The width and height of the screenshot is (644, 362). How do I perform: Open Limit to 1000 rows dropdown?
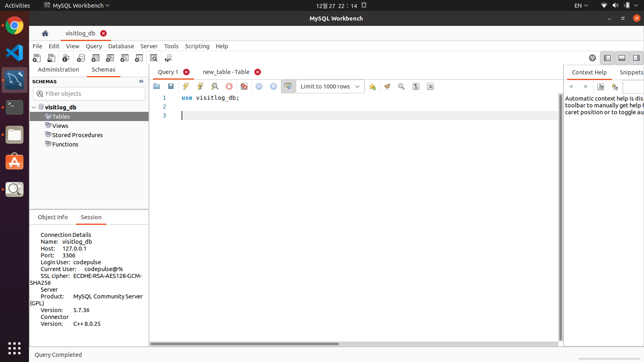click(330, 86)
